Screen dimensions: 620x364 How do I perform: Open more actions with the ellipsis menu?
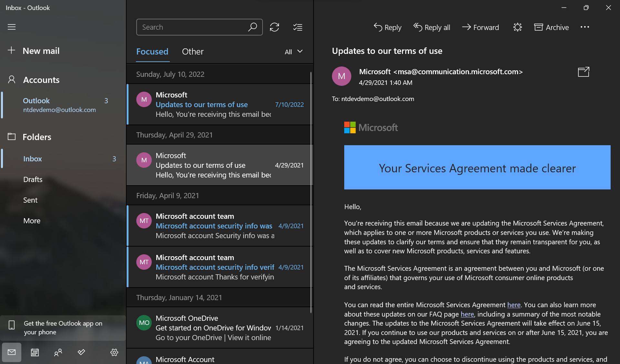[x=584, y=27]
